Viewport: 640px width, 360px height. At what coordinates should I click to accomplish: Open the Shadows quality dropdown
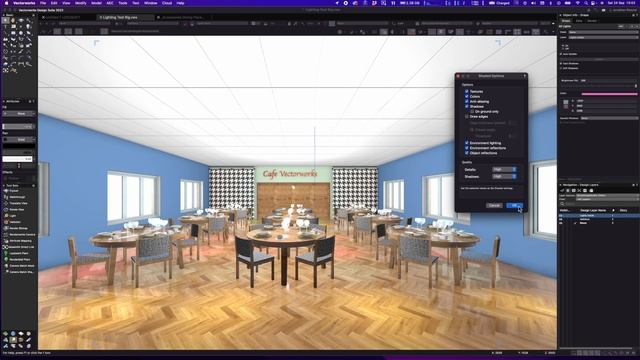[504, 176]
